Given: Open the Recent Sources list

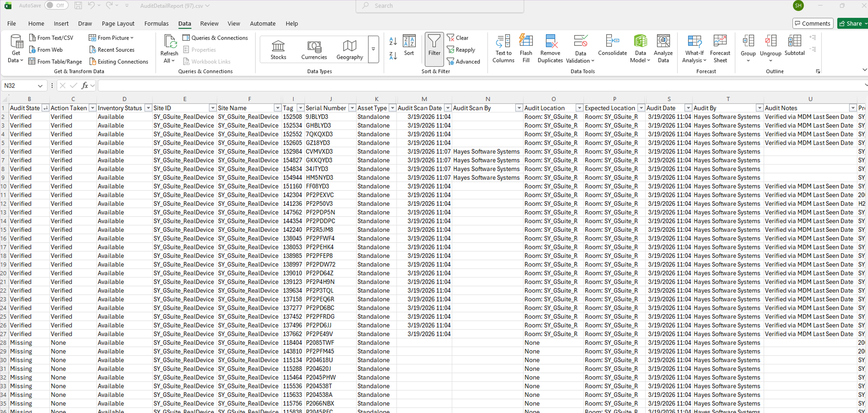Looking at the screenshot, I should [x=112, y=50].
